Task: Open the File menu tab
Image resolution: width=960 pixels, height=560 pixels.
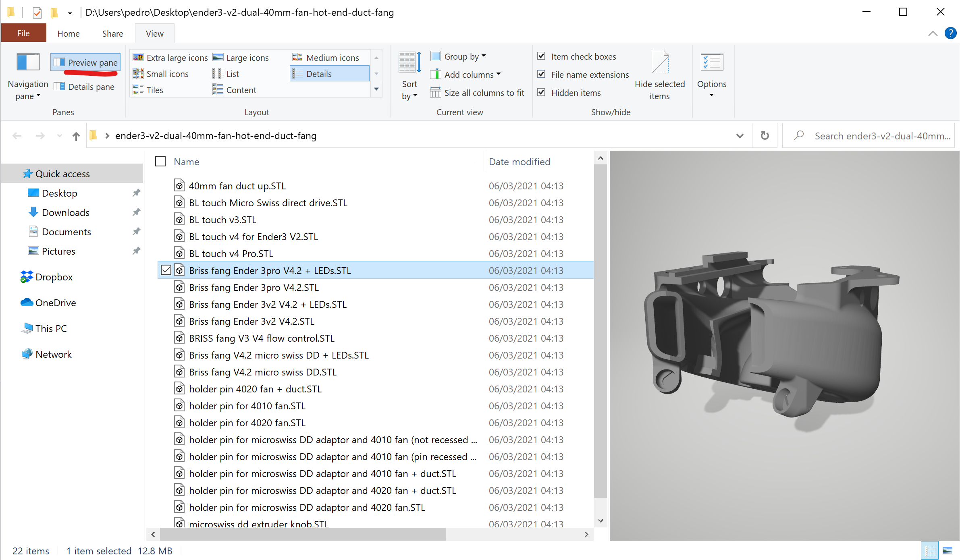Action: [23, 33]
